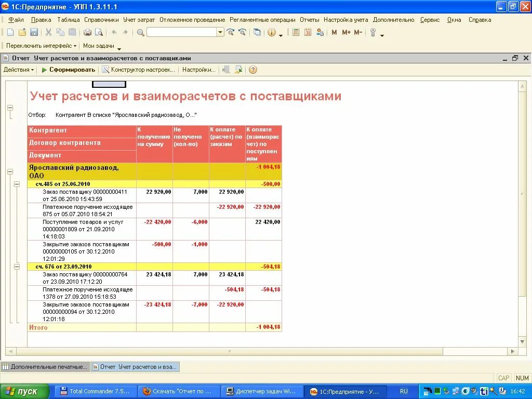
Task: Click the RU language indicator
Action: (x=404, y=391)
